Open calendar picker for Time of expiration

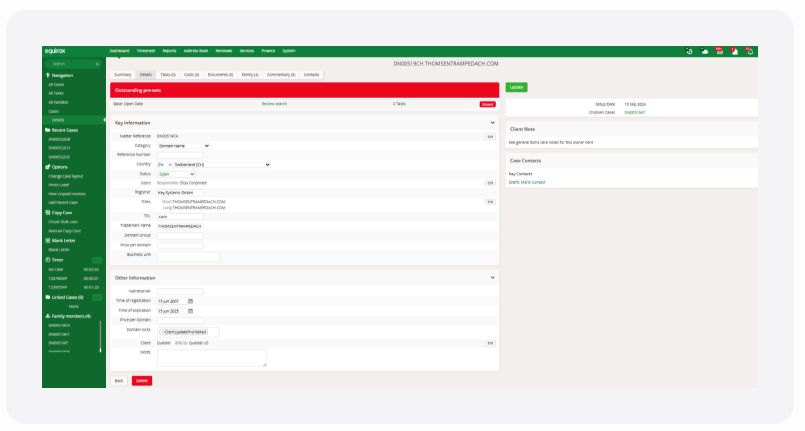[x=190, y=311]
